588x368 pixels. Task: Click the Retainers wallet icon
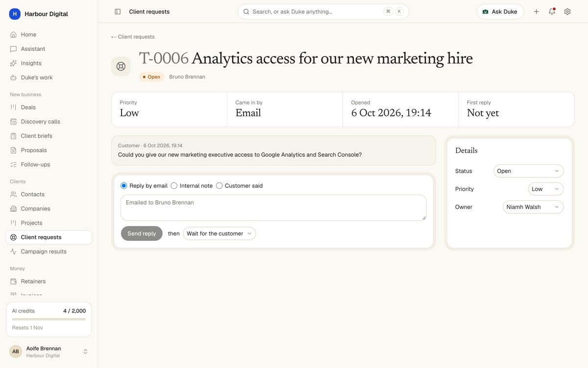[13, 282]
